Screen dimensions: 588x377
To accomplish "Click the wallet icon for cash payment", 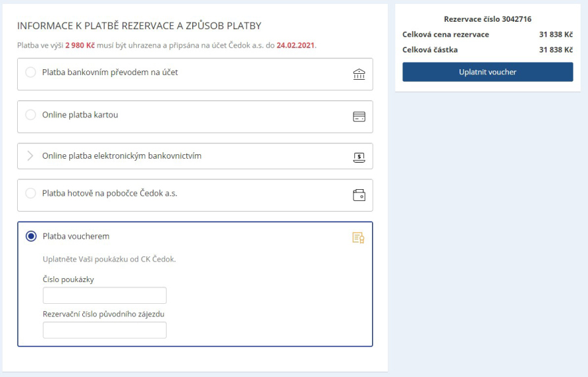I will pos(359,195).
